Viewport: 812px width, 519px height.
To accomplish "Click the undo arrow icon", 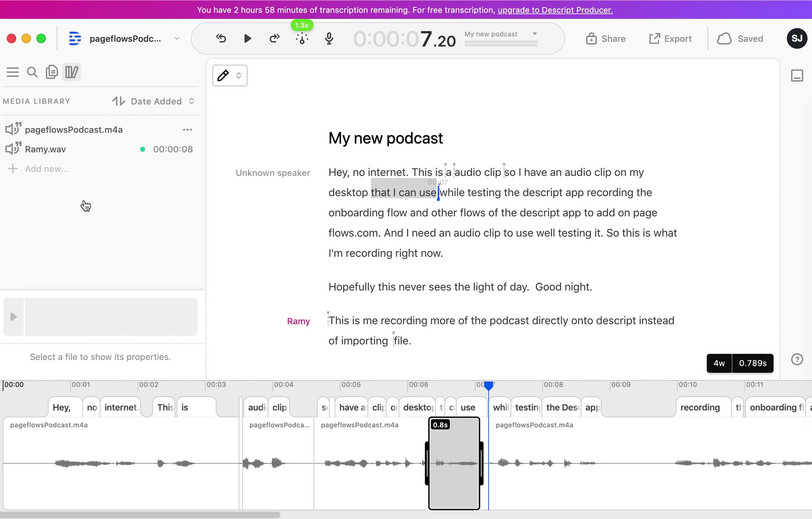I will [221, 38].
